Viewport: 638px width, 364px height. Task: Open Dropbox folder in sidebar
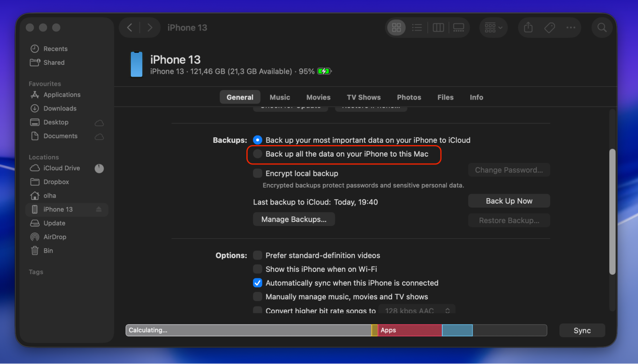[67, 182]
